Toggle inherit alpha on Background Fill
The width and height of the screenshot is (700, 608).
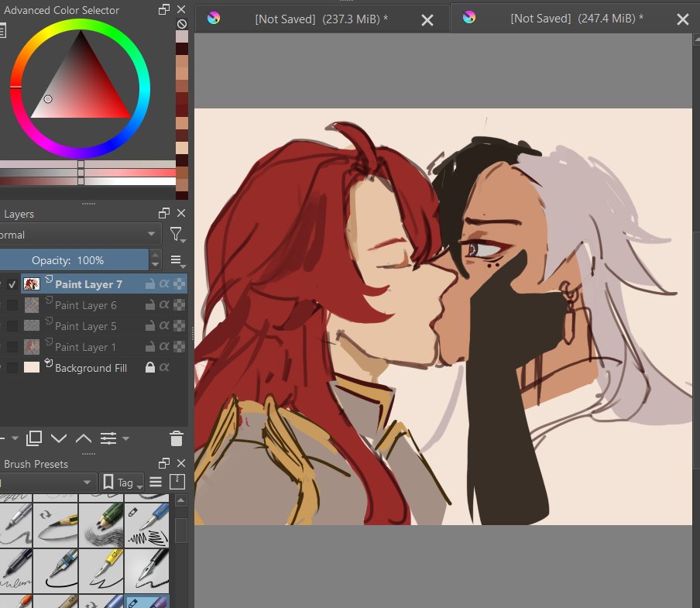164,367
